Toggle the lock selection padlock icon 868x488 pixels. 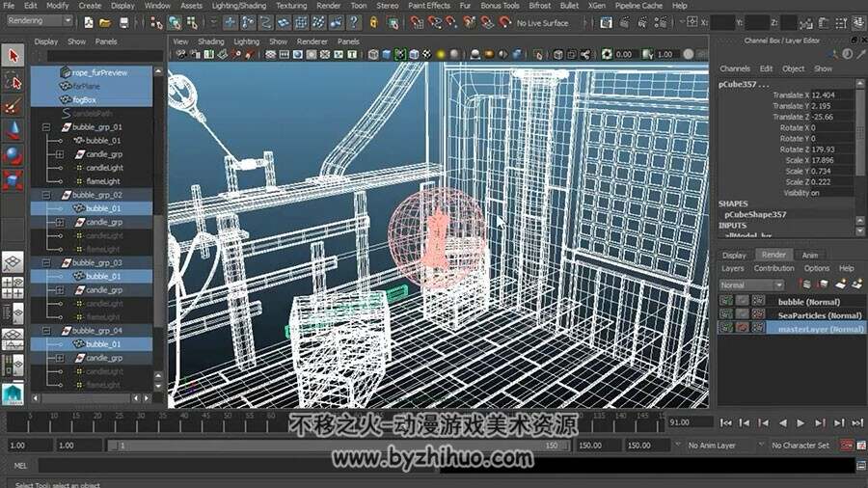click(x=373, y=23)
